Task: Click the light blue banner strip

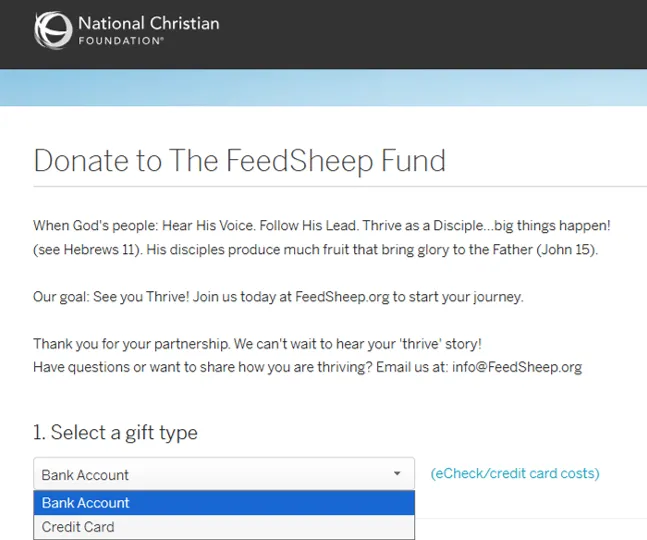Action: (x=323, y=87)
